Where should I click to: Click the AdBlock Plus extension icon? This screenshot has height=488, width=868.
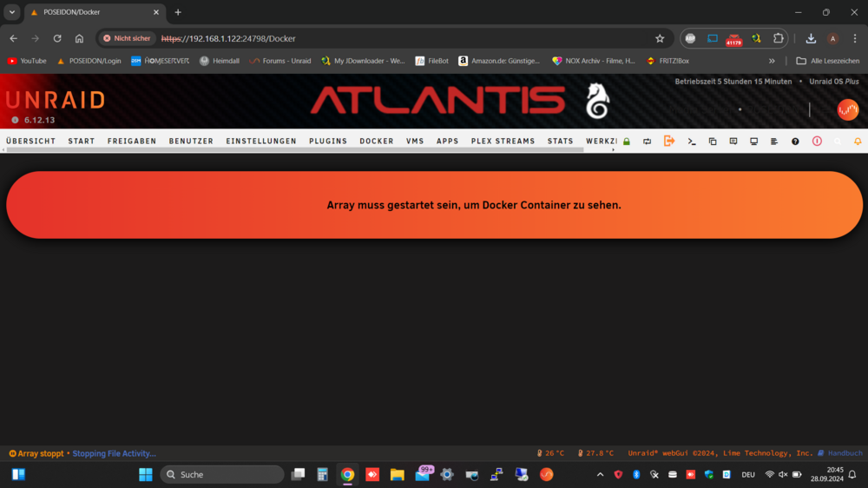(x=690, y=38)
